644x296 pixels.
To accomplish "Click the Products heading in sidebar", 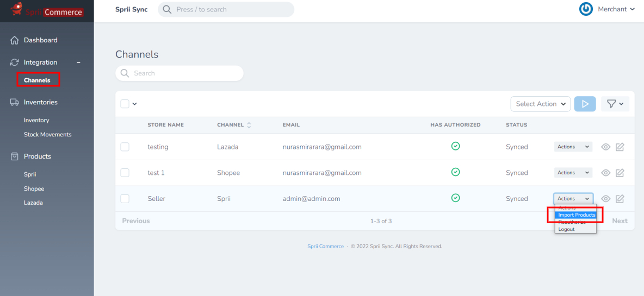I will click(x=38, y=156).
